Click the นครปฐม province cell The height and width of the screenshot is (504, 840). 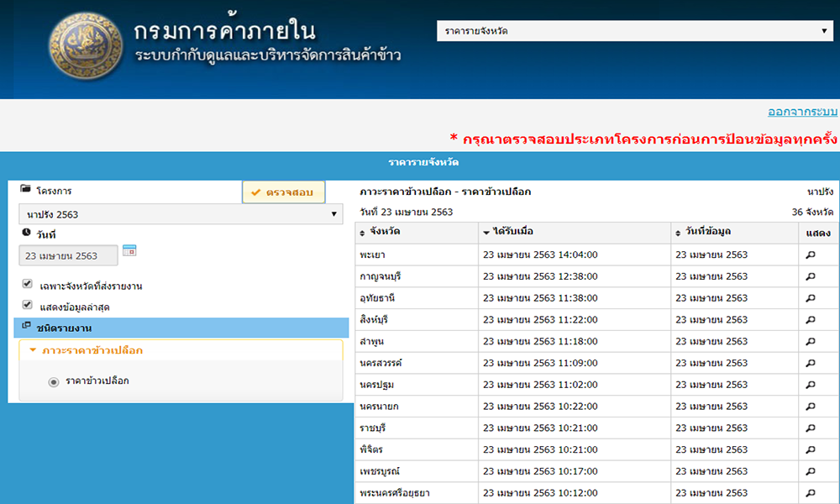point(417,385)
